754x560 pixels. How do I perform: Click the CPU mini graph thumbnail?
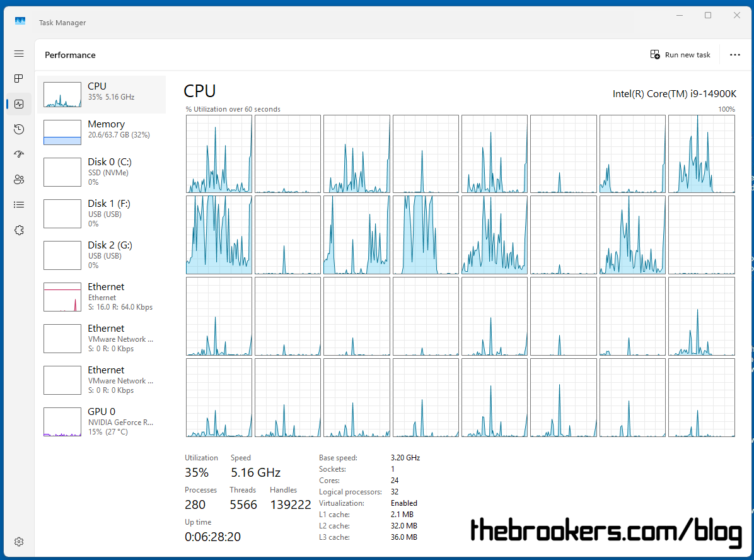(62, 95)
